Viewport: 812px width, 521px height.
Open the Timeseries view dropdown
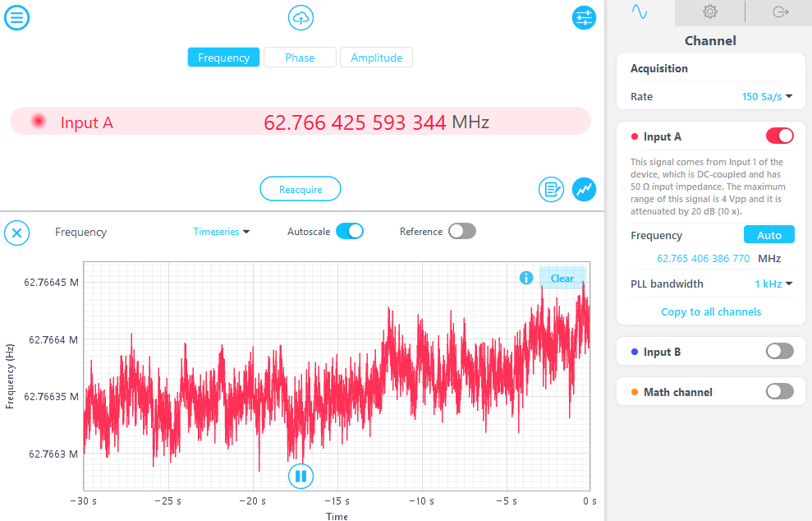pos(221,232)
